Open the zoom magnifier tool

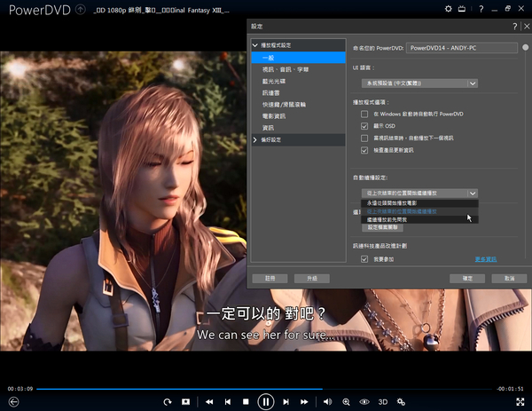point(347,402)
